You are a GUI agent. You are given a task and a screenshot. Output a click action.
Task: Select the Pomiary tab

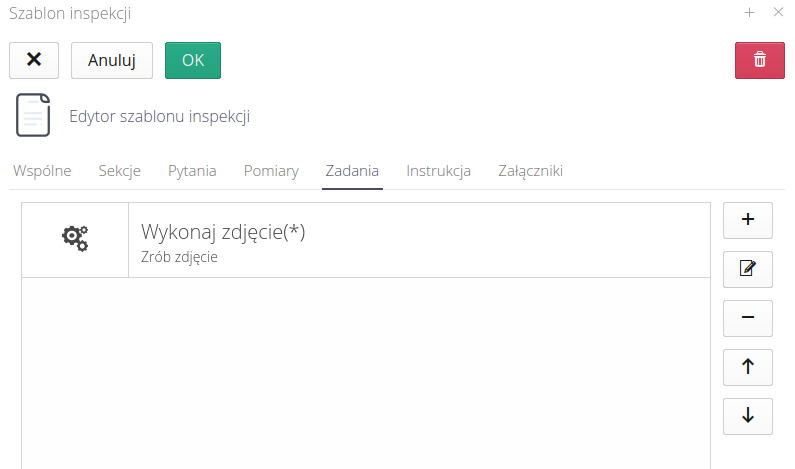click(271, 171)
